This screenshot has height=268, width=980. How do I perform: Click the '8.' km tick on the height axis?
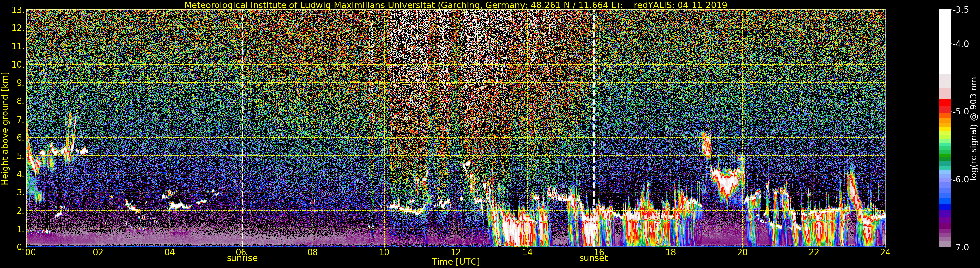click(21, 101)
